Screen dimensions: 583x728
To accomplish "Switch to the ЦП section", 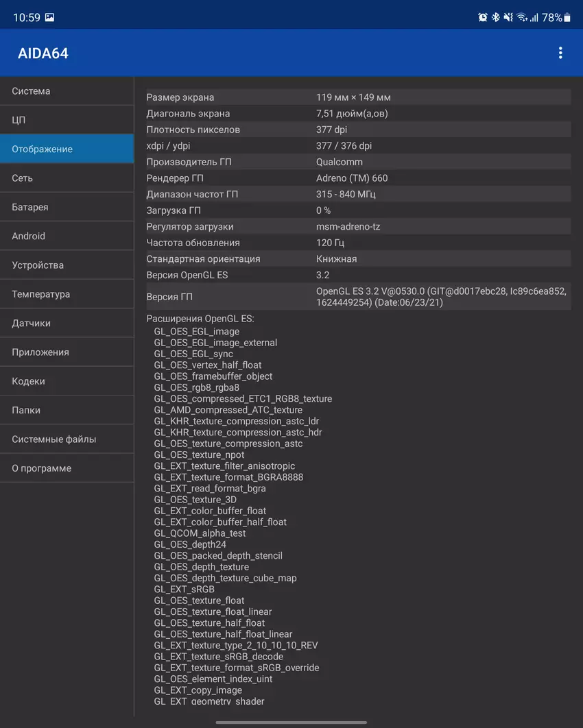I will (x=67, y=120).
